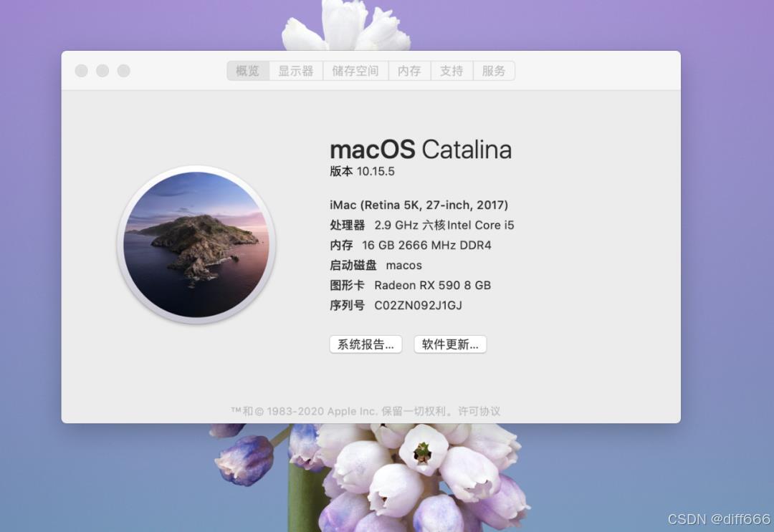The image size is (774, 532).
Task: Open the 服务 tab
Action: coord(494,71)
